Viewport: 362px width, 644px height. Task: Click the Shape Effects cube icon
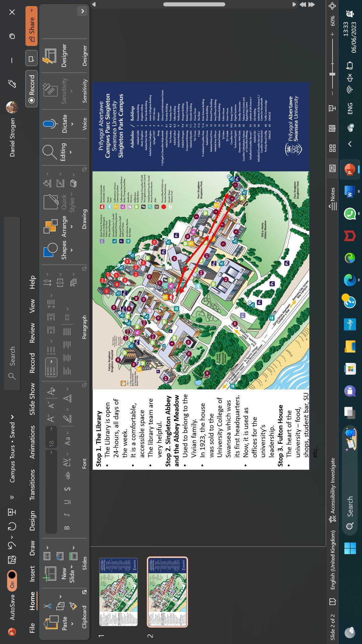point(73,183)
